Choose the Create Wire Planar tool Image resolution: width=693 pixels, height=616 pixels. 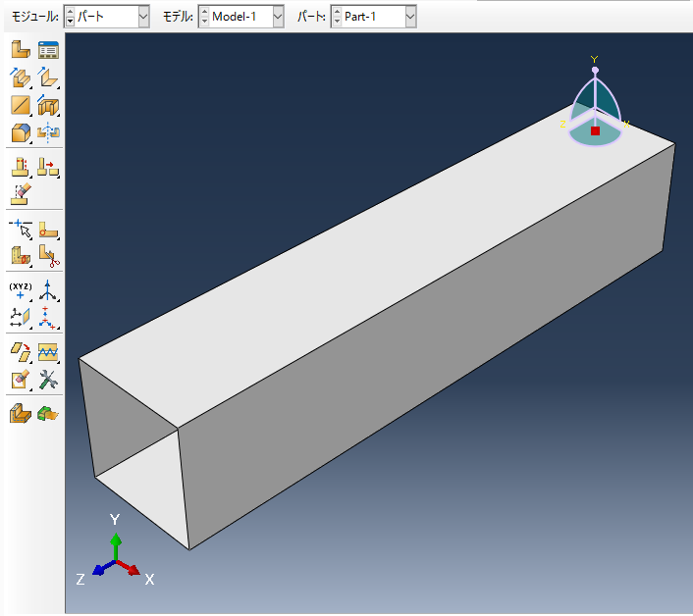click(x=20, y=105)
